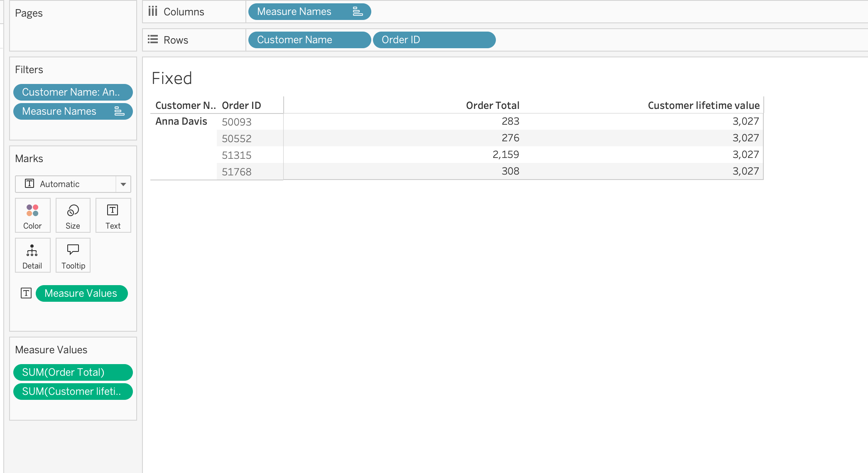Click sort icon on Filters Measure Names pill
The image size is (868, 473).
point(119,111)
